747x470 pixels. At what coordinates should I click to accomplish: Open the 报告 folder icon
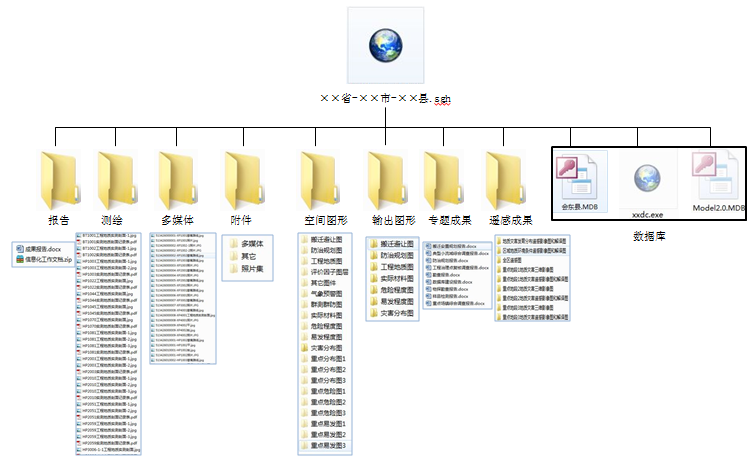coord(59,179)
